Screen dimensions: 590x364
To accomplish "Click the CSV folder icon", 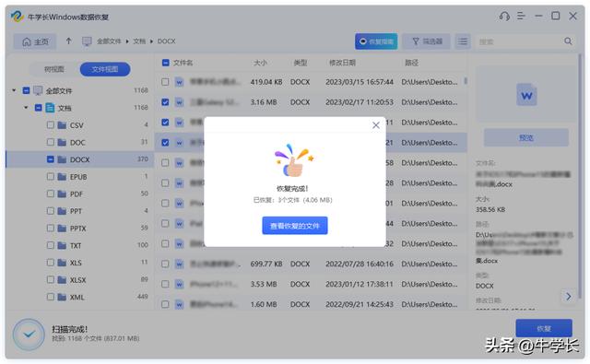I will (x=62, y=125).
